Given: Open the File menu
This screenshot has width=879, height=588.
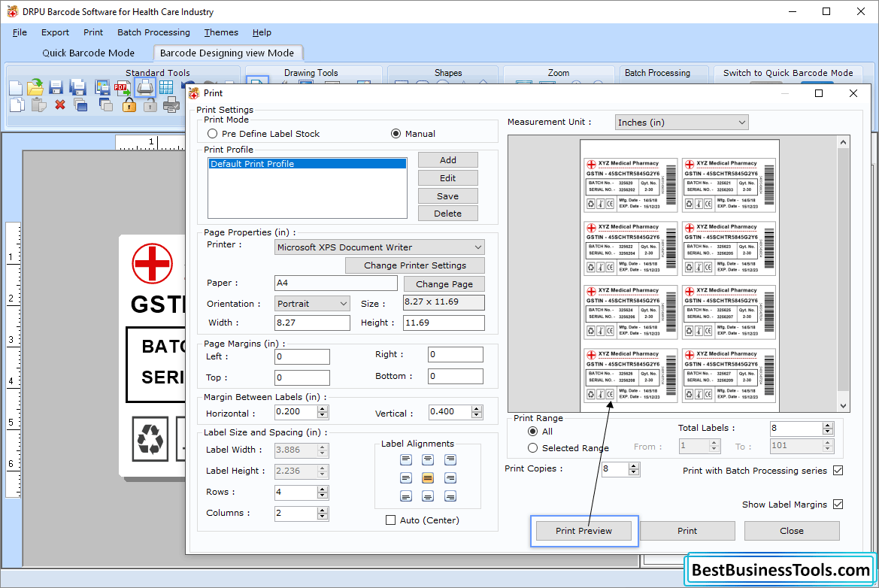Looking at the screenshot, I should point(20,32).
